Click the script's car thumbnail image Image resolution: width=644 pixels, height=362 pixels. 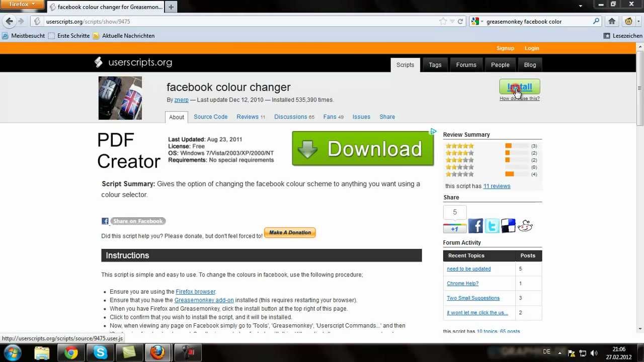[120, 98]
